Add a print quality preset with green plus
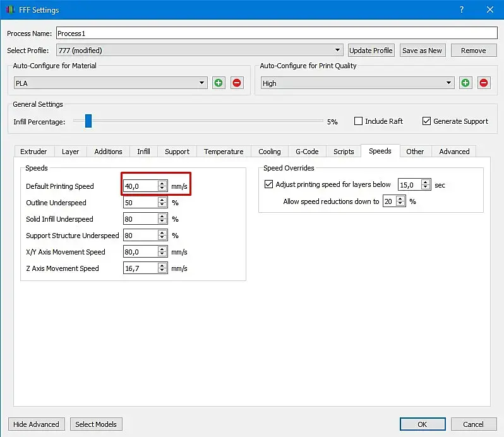The width and height of the screenshot is (504, 437). [x=465, y=83]
